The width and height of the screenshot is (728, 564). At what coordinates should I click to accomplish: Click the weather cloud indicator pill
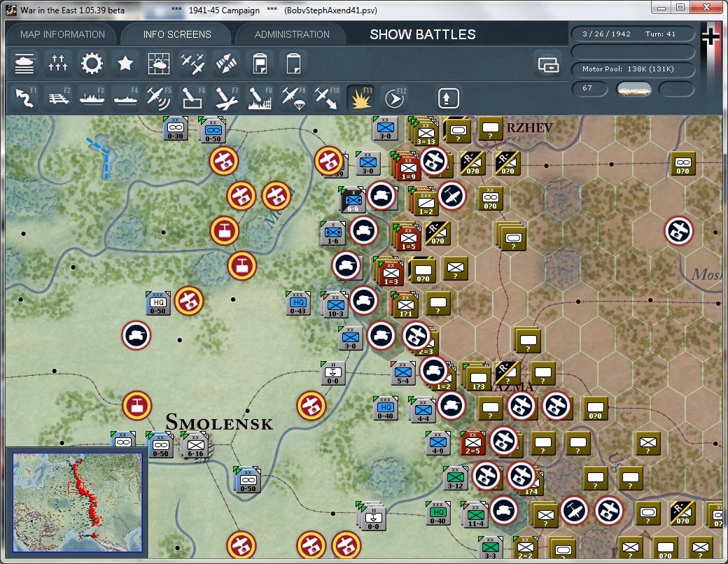pyautogui.click(x=633, y=89)
